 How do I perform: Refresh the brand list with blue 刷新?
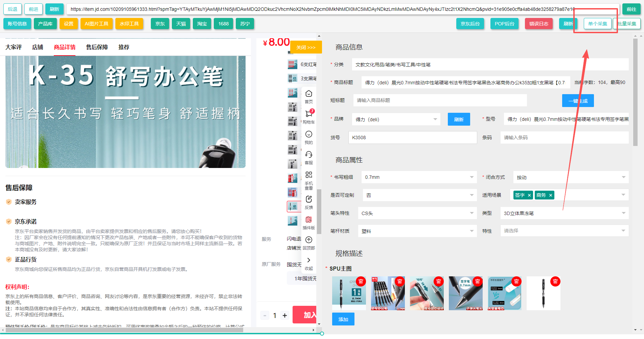[x=459, y=119]
